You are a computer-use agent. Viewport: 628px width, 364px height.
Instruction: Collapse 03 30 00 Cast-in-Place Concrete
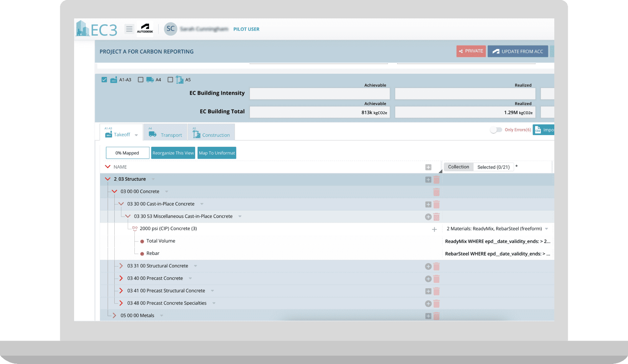(121, 204)
